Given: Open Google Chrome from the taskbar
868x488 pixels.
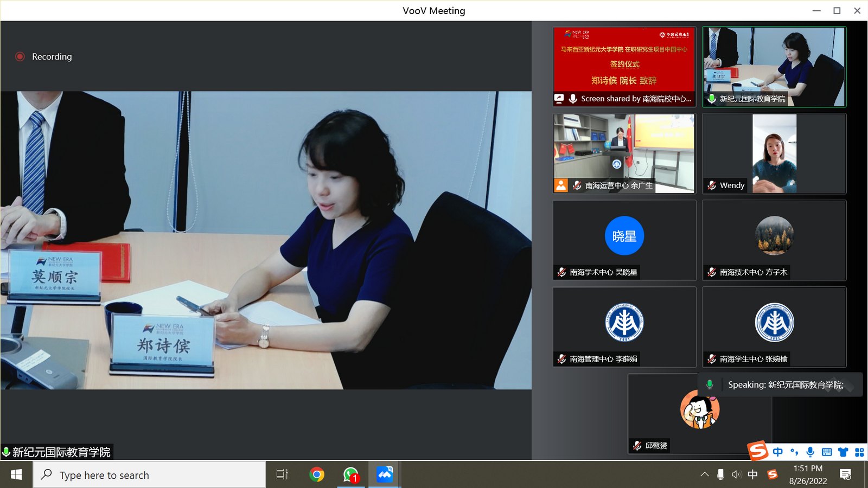Looking at the screenshot, I should pyautogui.click(x=317, y=475).
